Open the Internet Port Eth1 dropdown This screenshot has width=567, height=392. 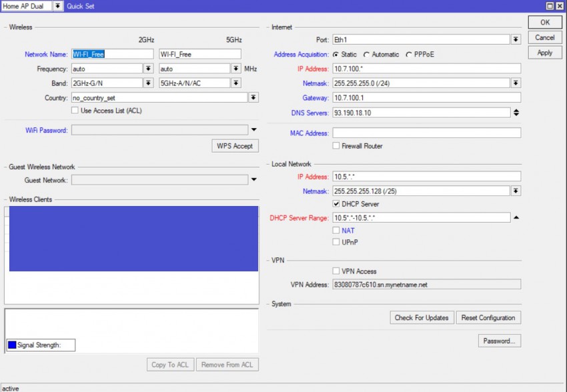516,40
